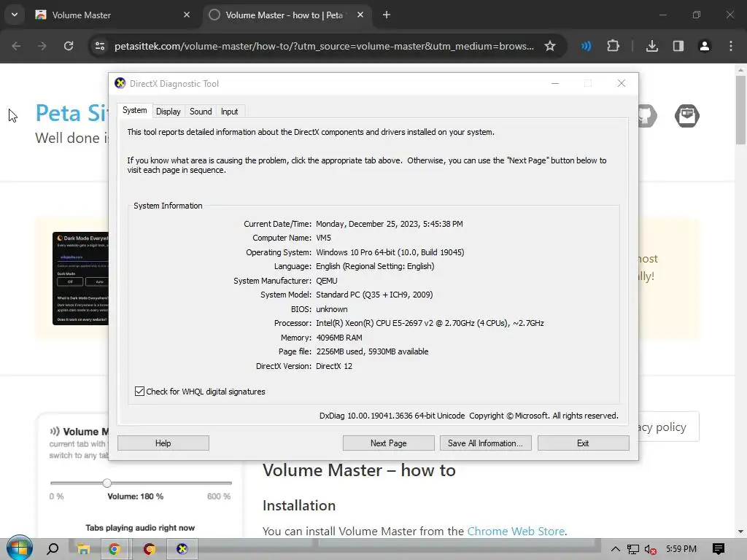Open Chrome downloads icon
Screen dimensions: 747x560
coord(651,46)
